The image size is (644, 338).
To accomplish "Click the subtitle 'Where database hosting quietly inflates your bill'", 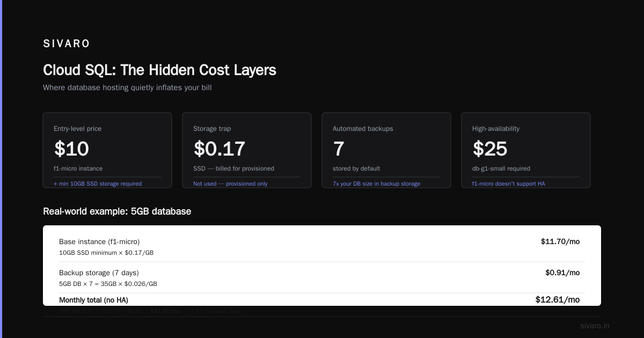I will 127,87.
